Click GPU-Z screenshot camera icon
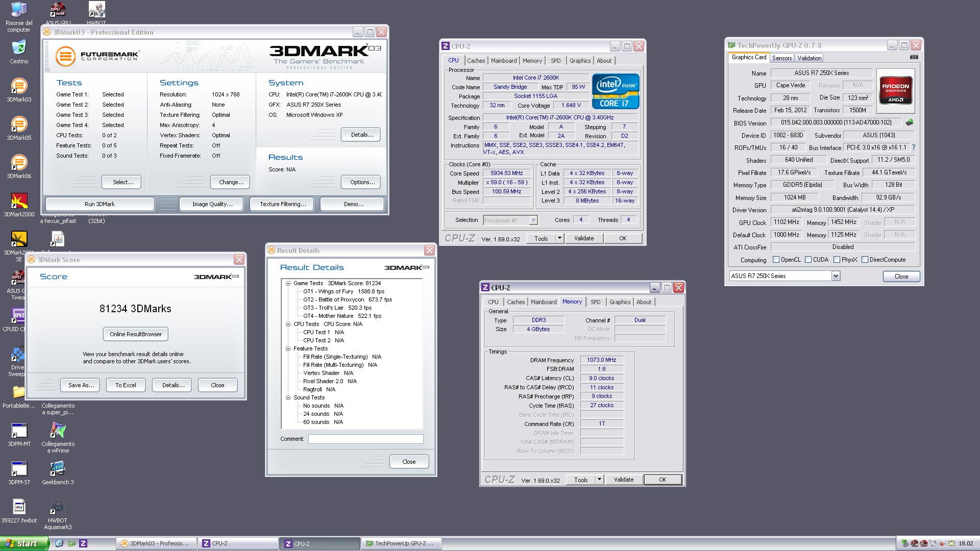Image resolution: width=980 pixels, height=551 pixels. click(x=914, y=57)
